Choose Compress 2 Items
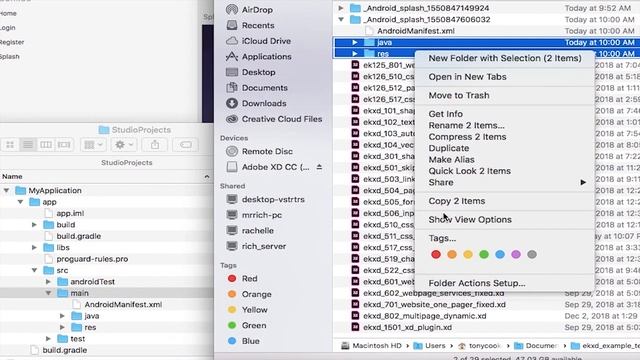 point(505,137)
